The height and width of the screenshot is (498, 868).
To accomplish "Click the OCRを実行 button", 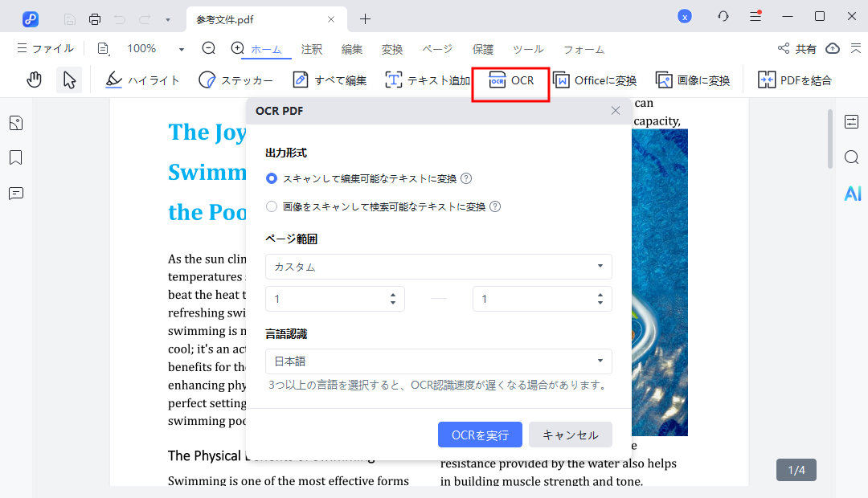I will 480,435.
